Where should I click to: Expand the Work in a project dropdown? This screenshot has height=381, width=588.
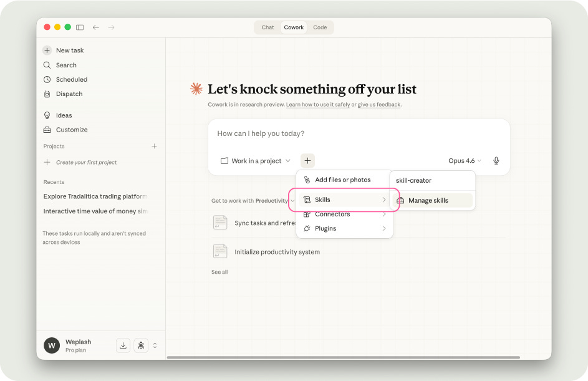point(256,161)
